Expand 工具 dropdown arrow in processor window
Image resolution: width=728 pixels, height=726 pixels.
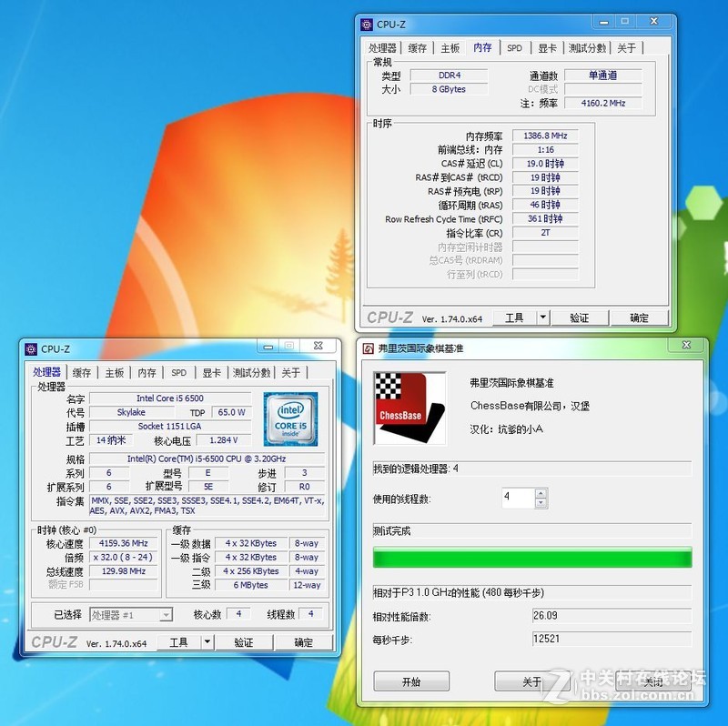click(207, 641)
